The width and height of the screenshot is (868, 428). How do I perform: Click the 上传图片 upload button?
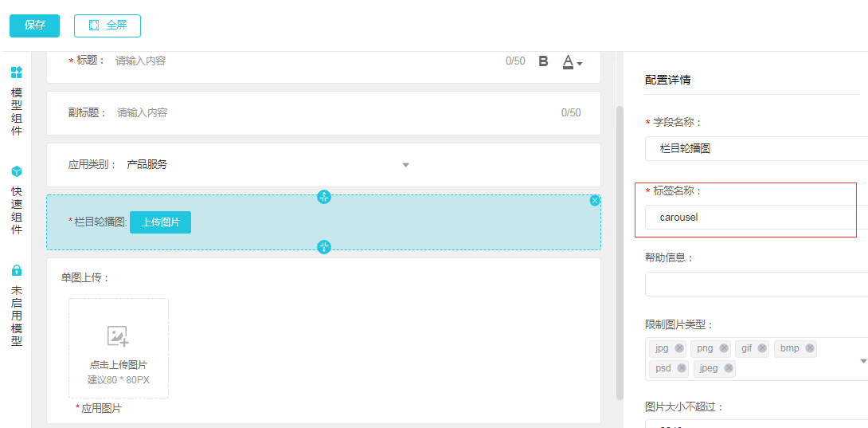tap(160, 222)
